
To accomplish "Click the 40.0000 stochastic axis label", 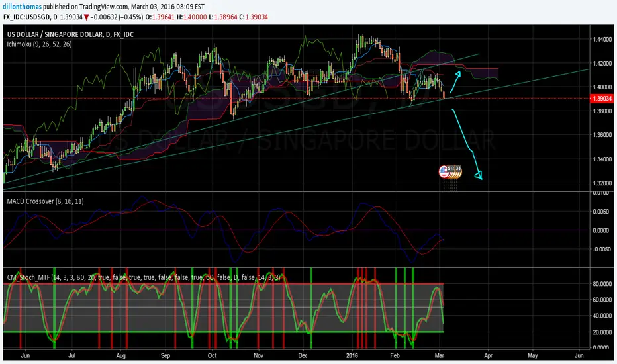I will (602, 316).
